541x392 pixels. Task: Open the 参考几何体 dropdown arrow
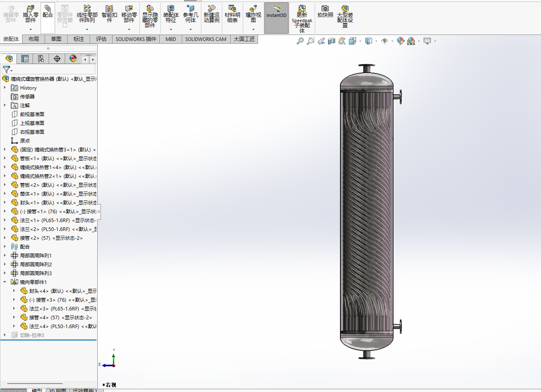point(191,29)
